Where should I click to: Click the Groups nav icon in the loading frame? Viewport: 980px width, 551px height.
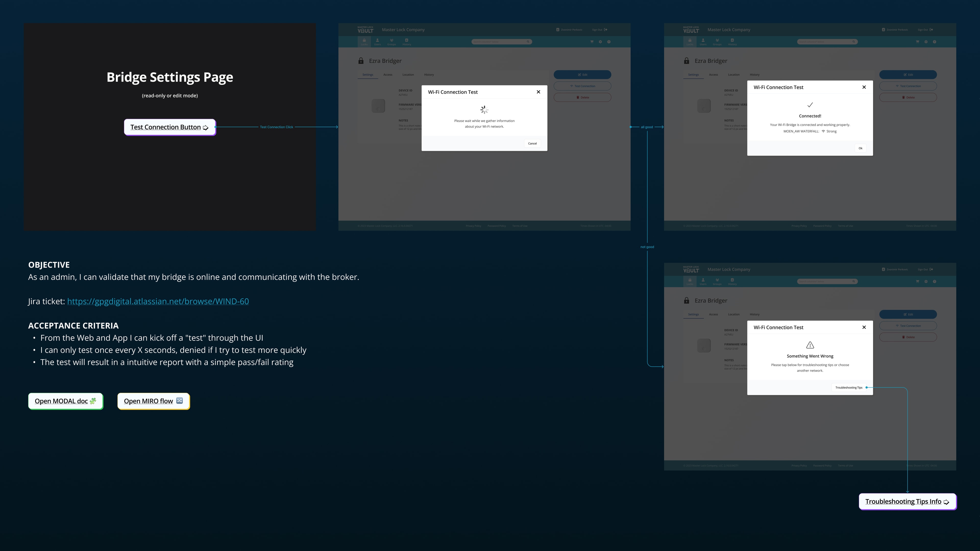click(391, 42)
